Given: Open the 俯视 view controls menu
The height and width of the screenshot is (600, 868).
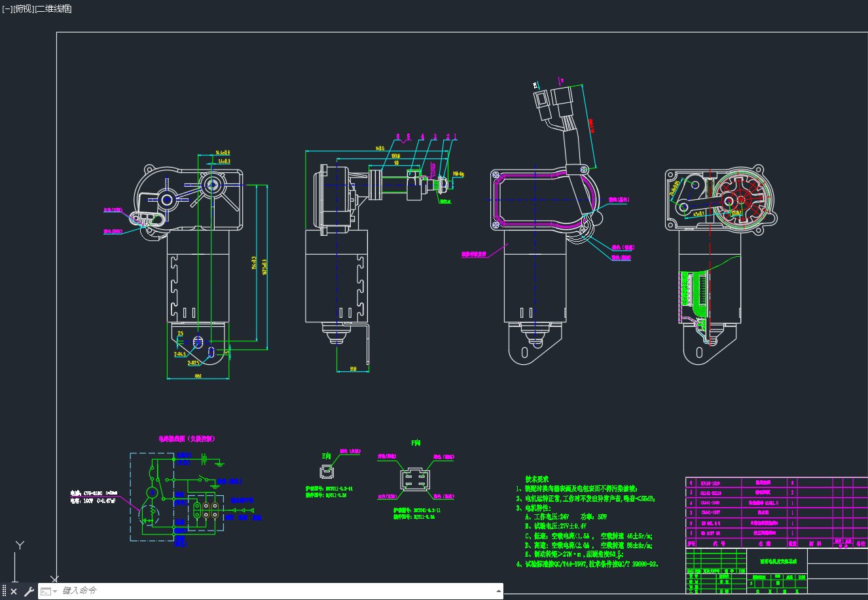Looking at the screenshot, I should coord(23,9).
